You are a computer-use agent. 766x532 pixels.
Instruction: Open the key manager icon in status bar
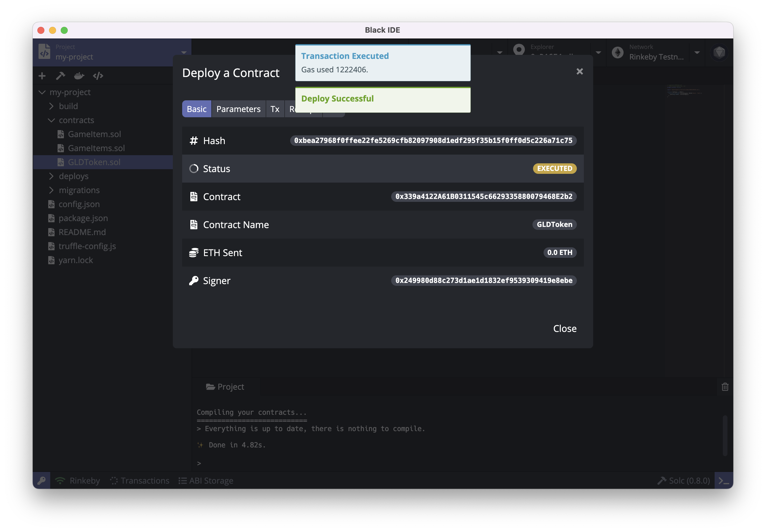(42, 481)
